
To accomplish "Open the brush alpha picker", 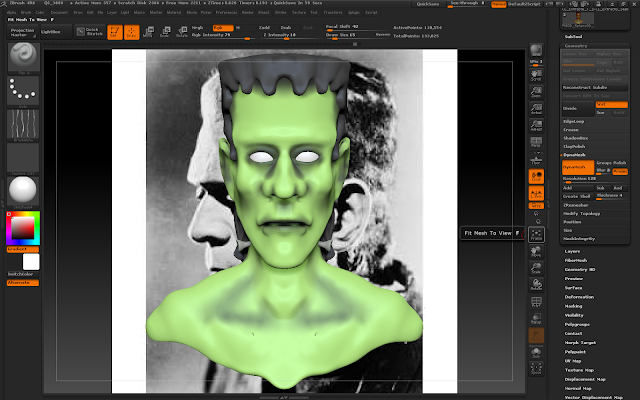I will pos(23,124).
